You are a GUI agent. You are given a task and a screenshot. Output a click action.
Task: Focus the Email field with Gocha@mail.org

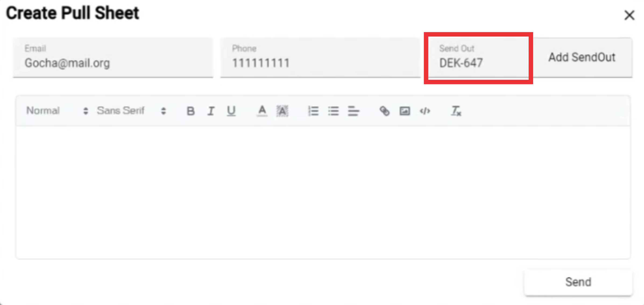pos(113,58)
